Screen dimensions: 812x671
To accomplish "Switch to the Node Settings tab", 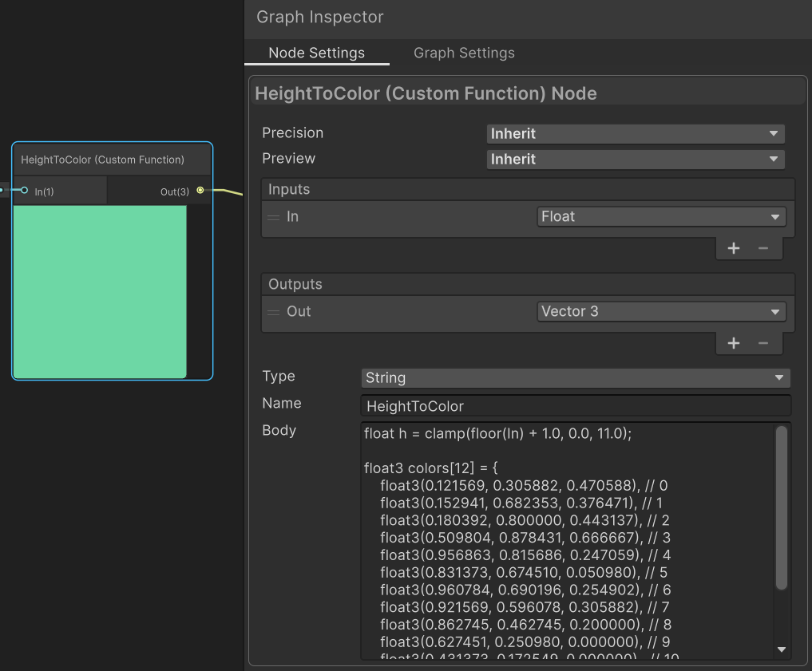I will click(316, 53).
